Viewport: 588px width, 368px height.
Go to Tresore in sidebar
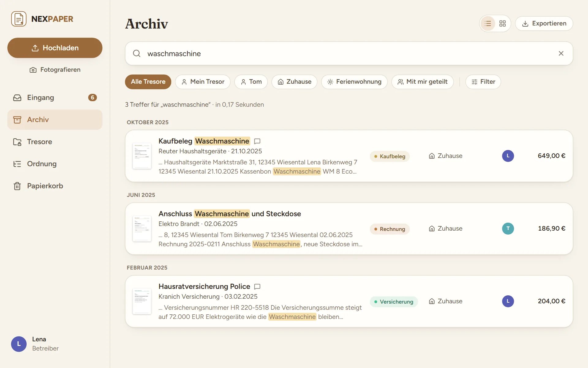coord(55,142)
